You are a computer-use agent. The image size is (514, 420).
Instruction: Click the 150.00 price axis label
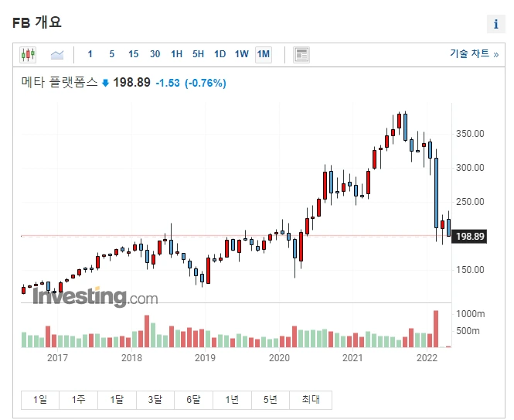coord(470,270)
